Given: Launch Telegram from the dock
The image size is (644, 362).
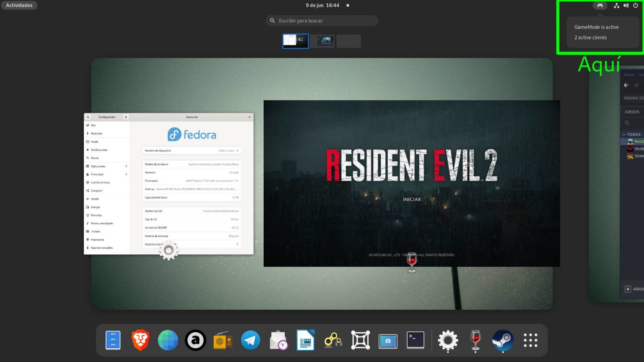Looking at the screenshot, I should tap(250, 340).
